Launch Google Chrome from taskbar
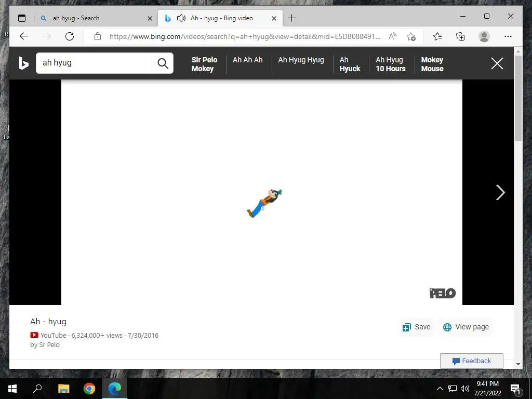Screen dimensions: 532x399 point(89,389)
